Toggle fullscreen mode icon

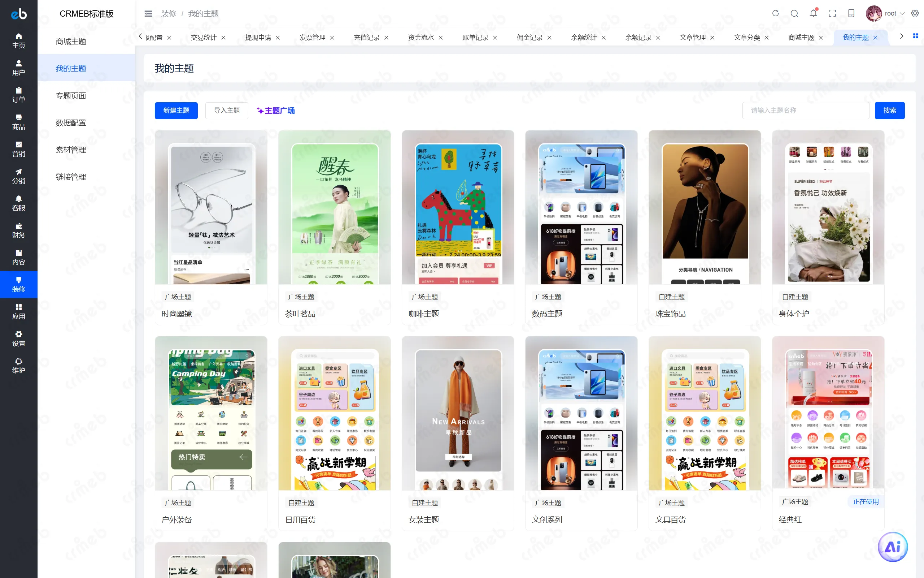coord(832,13)
